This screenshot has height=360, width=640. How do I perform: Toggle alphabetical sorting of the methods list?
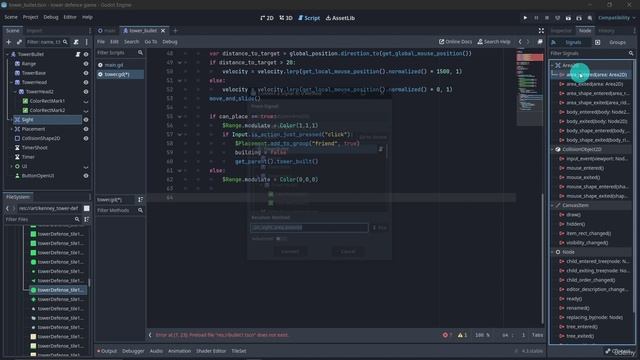pos(140,200)
